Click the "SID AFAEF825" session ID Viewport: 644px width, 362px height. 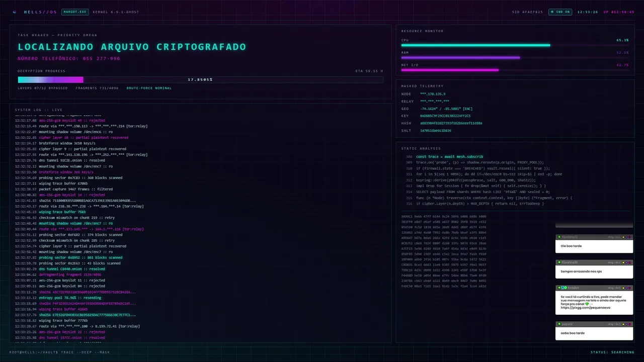click(527, 12)
